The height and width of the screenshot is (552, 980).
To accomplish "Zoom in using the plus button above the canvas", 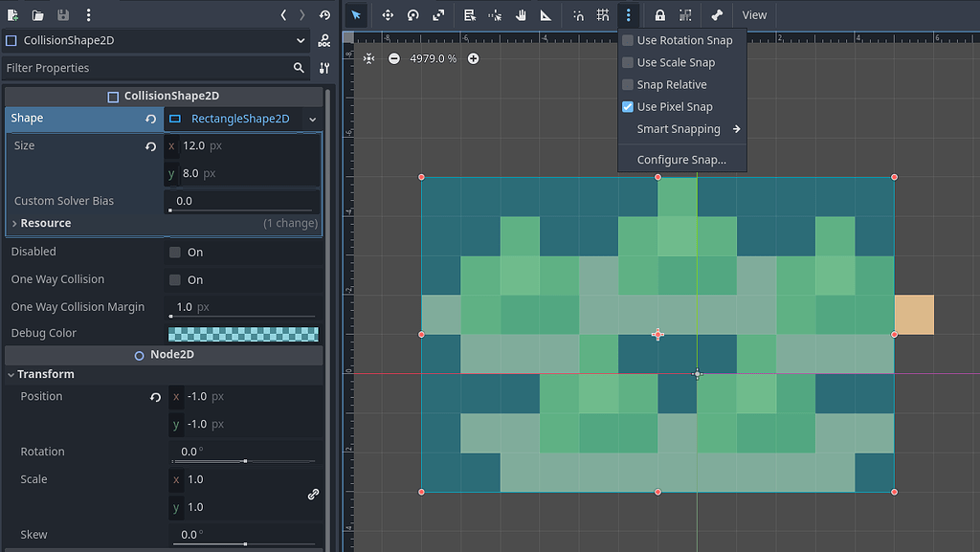I will tap(473, 58).
